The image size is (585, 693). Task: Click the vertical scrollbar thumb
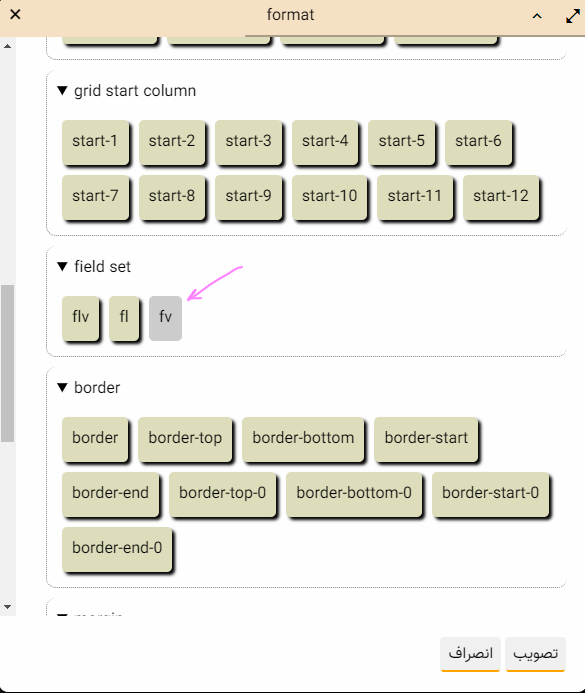click(x=8, y=363)
